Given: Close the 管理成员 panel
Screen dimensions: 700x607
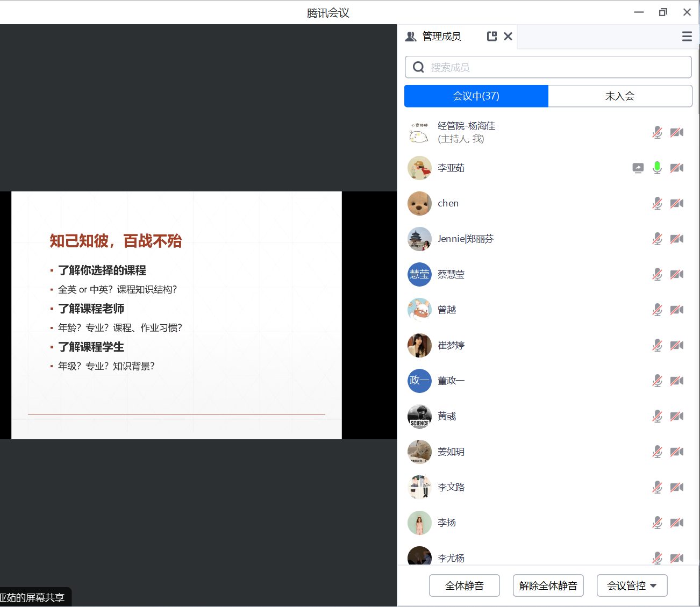Looking at the screenshot, I should [508, 37].
